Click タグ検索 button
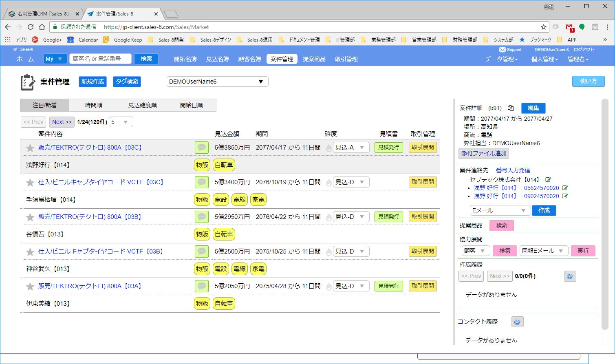 click(x=127, y=82)
